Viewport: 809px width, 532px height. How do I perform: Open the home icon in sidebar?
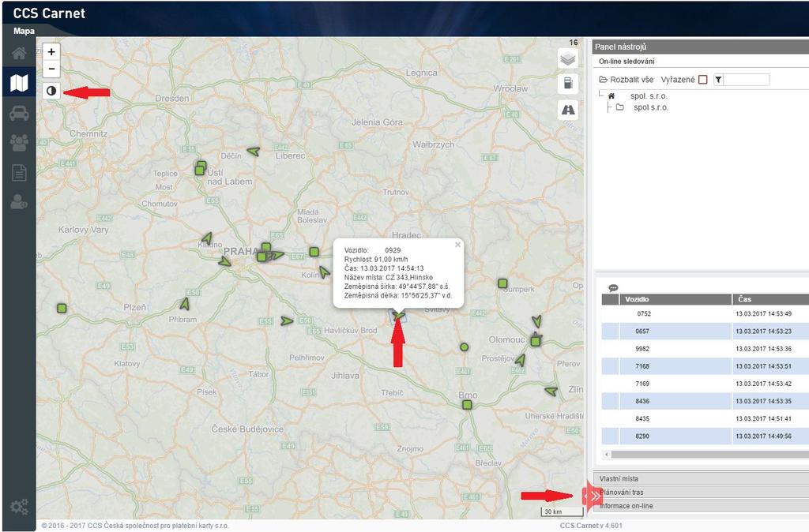(19, 53)
